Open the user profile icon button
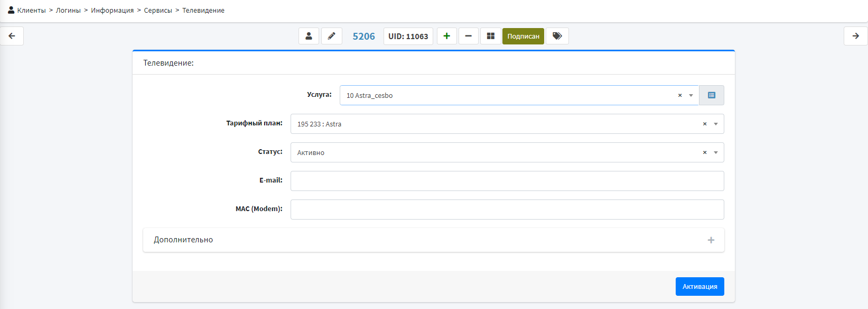Screen dimensions: 868x309 click(x=309, y=36)
